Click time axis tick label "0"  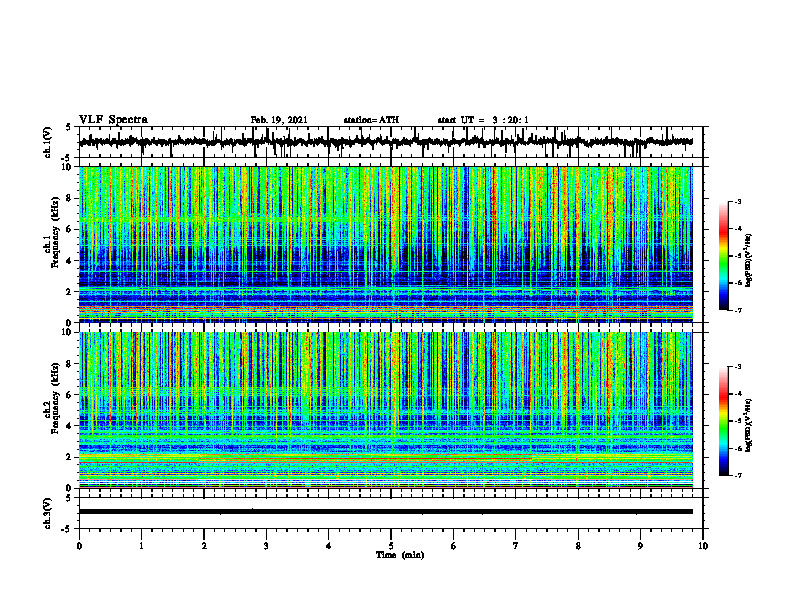pos(79,546)
